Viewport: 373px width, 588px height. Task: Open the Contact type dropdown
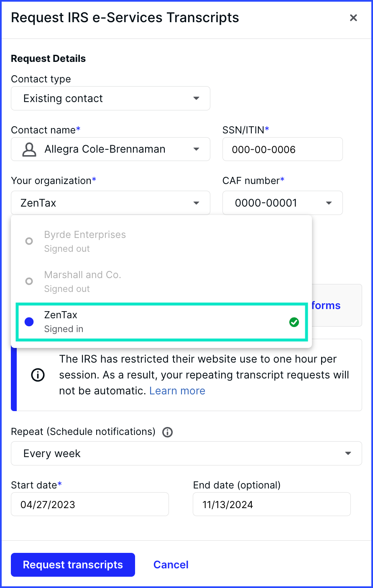pyautogui.click(x=110, y=98)
